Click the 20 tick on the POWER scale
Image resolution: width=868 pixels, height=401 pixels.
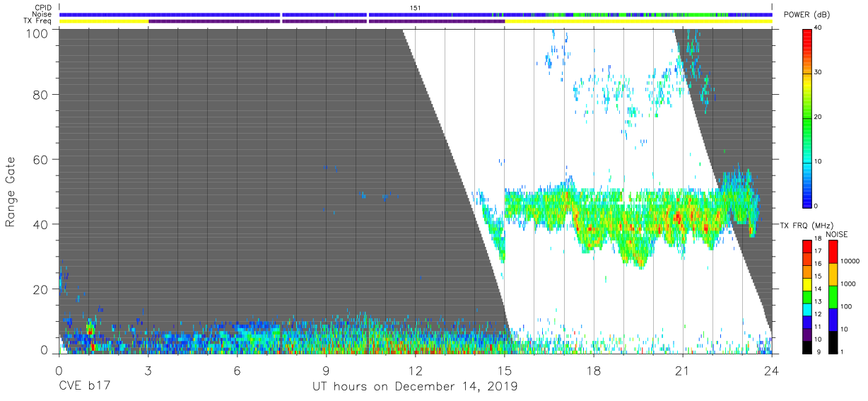coord(819,117)
